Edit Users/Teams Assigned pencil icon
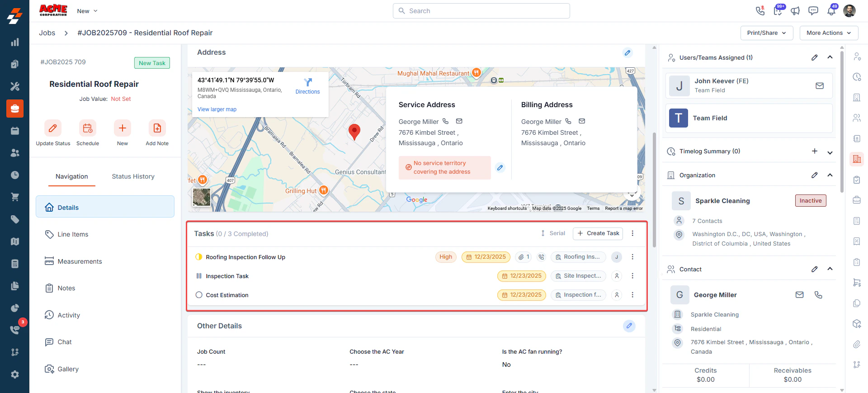The height and width of the screenshot is (393, 868). coord(815,57)
